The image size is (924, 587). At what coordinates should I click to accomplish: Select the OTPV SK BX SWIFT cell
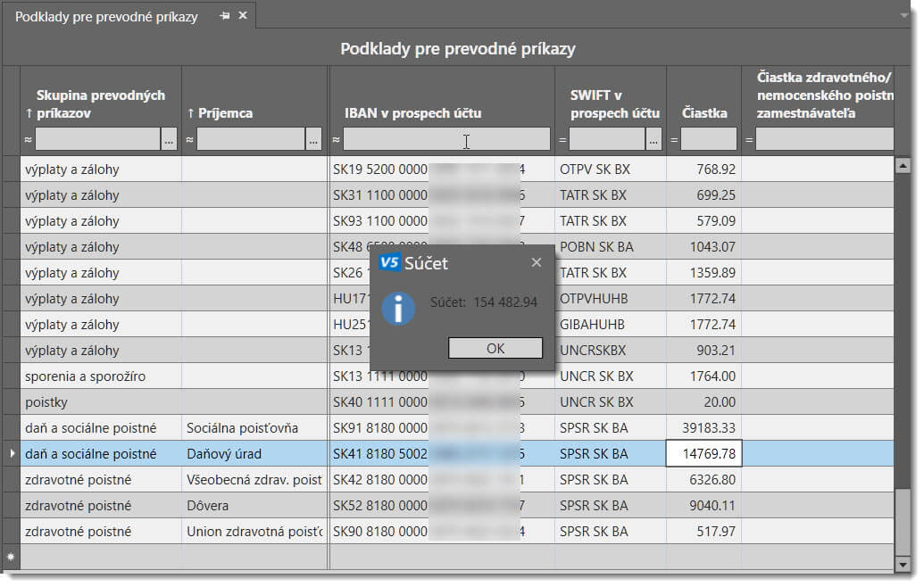point(611,169)
